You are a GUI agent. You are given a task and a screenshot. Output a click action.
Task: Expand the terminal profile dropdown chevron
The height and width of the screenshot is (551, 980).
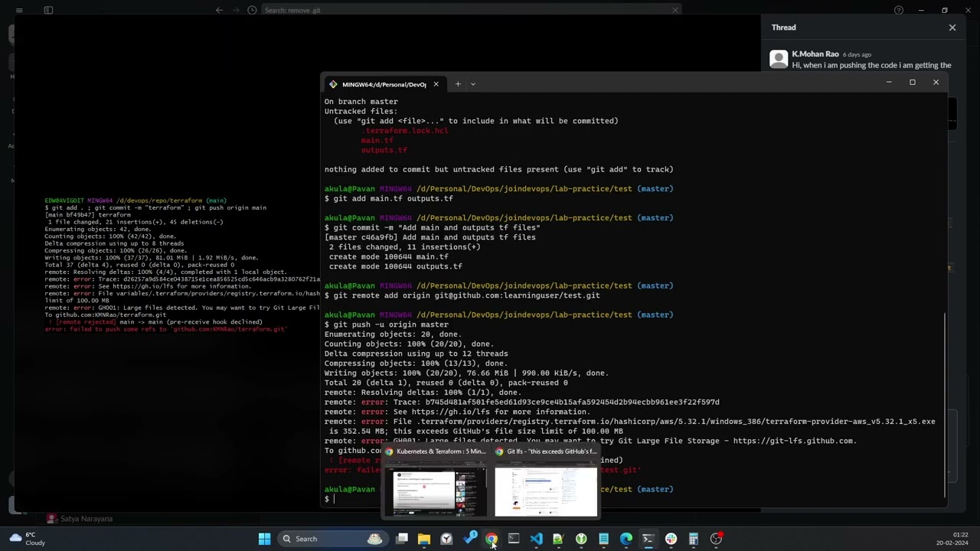pyautogui.click(x=473, y=84)
